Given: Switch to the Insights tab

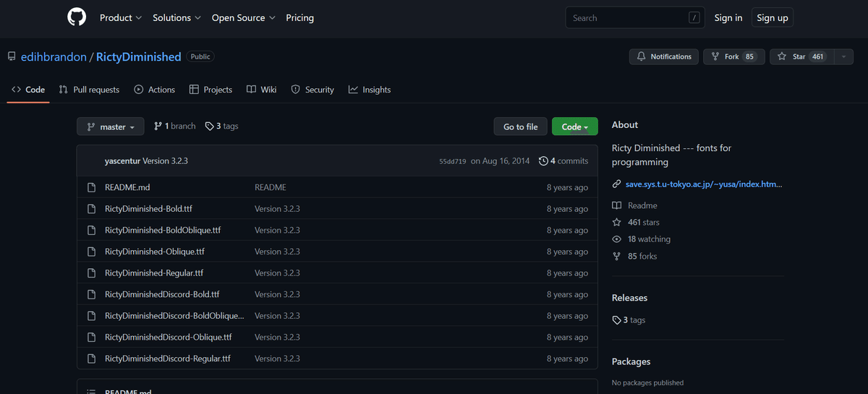Looking at the screenshot, I should [370, 90].
